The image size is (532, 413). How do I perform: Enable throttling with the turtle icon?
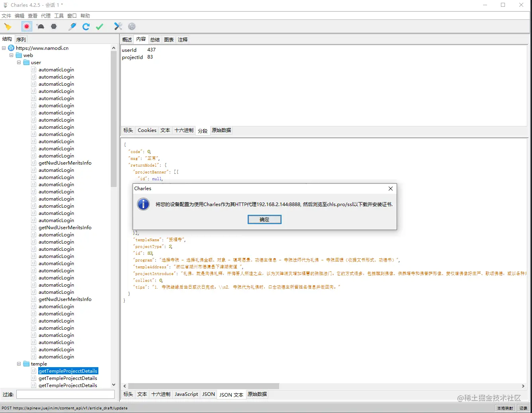(x=40, y=27)
